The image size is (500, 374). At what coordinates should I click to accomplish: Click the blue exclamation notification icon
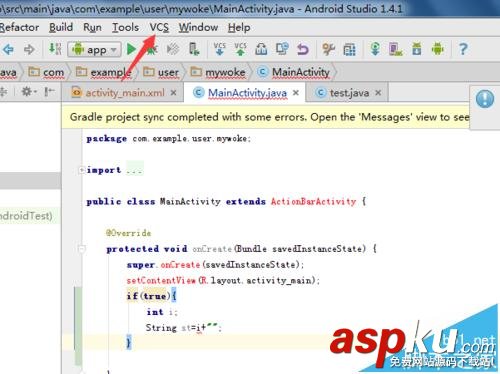485,99
